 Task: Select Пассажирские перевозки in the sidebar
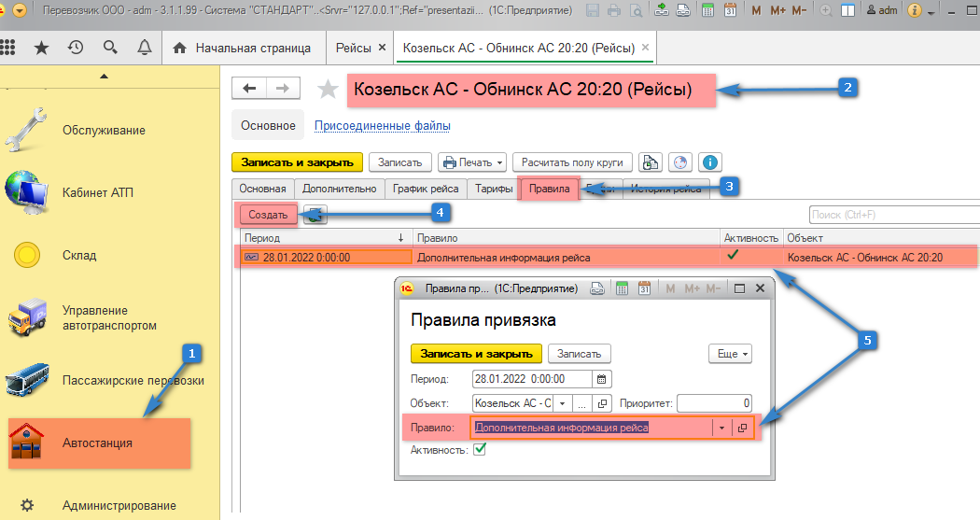coord(133,380)
